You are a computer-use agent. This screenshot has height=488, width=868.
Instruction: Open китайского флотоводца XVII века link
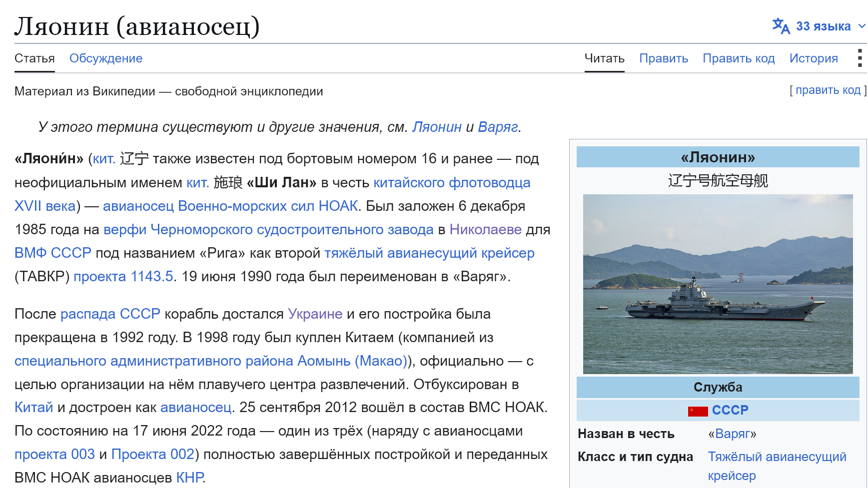[452, 182]
